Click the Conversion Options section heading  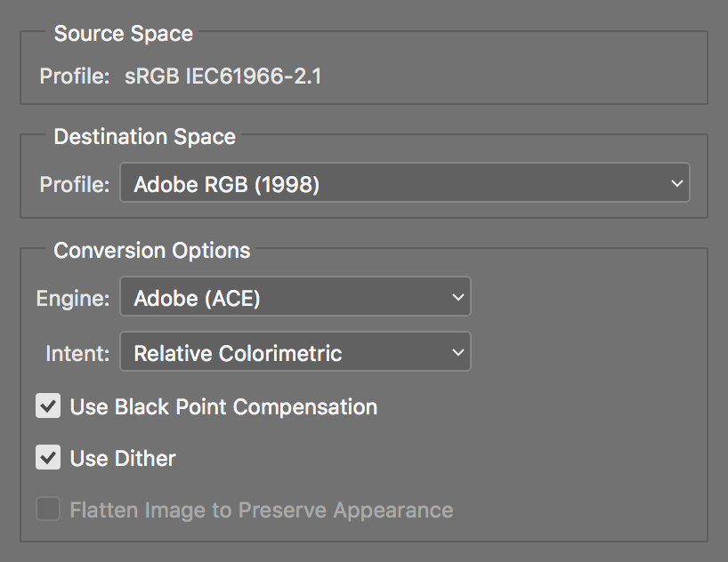[152, 251]
